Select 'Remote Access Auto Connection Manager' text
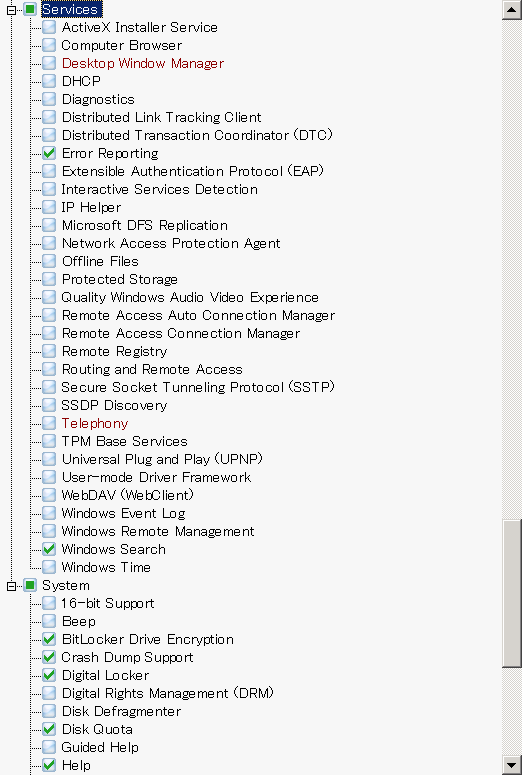The width and height of the screenshot is (522, 775). point(198,315)
